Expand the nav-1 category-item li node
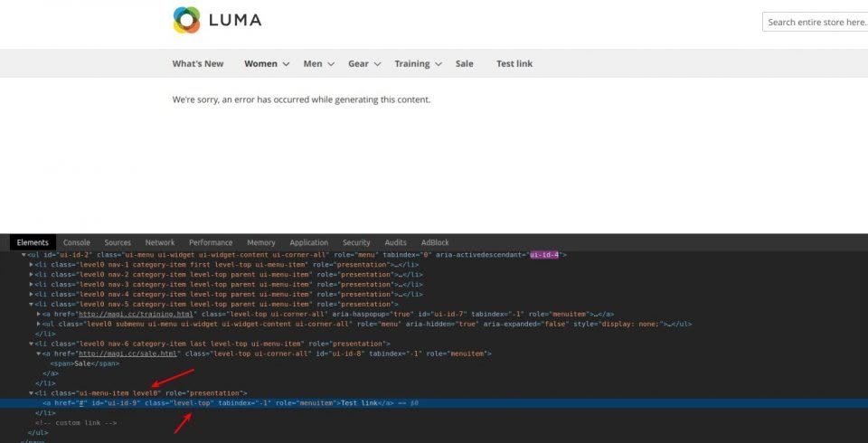 32,264
